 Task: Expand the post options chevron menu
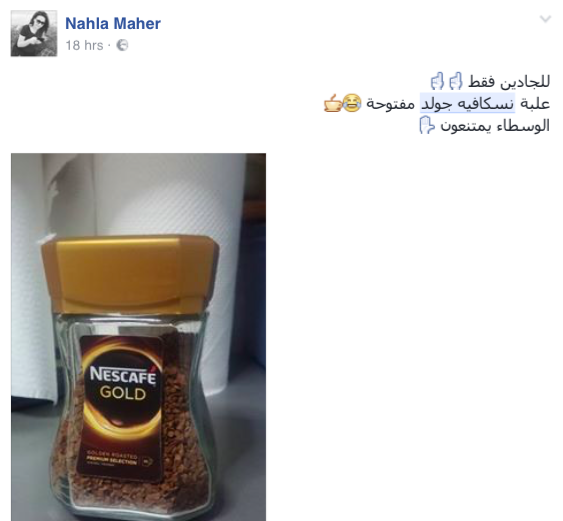point(545,19)
